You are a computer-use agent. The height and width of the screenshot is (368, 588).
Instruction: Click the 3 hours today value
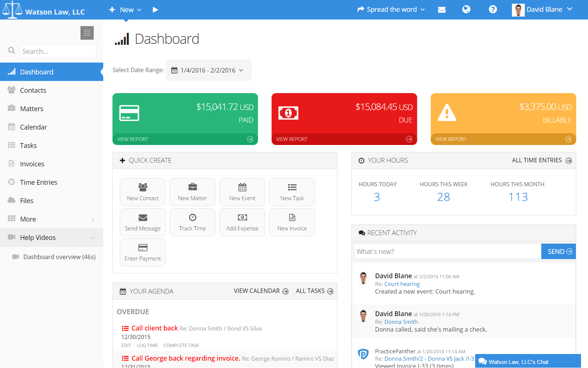click(x=377, y=197)
